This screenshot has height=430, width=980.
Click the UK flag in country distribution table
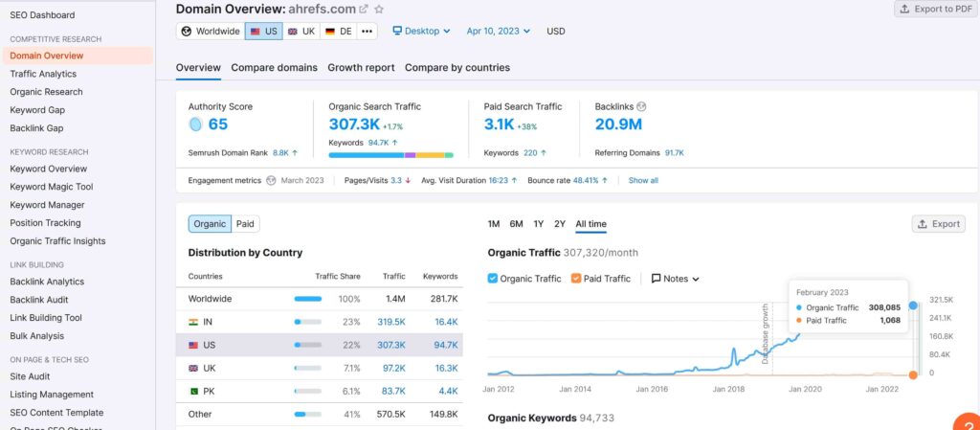point(193,368)
